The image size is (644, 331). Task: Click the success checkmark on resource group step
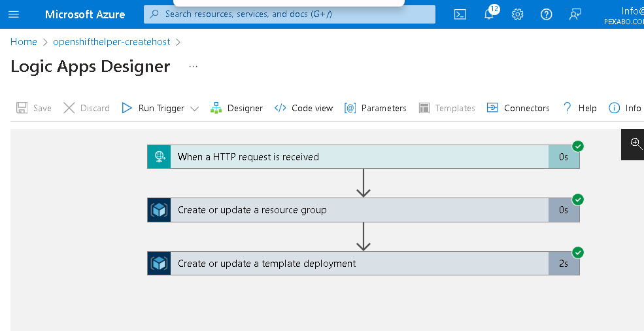pos(578,200)
